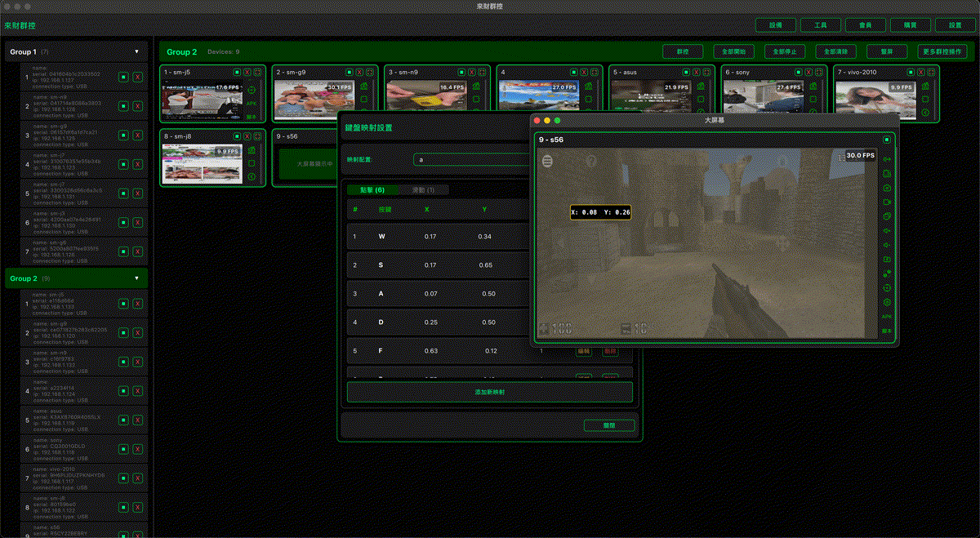Toggle the square checkbox on card 4
The image size is (980, 538).
coord(588,99)
